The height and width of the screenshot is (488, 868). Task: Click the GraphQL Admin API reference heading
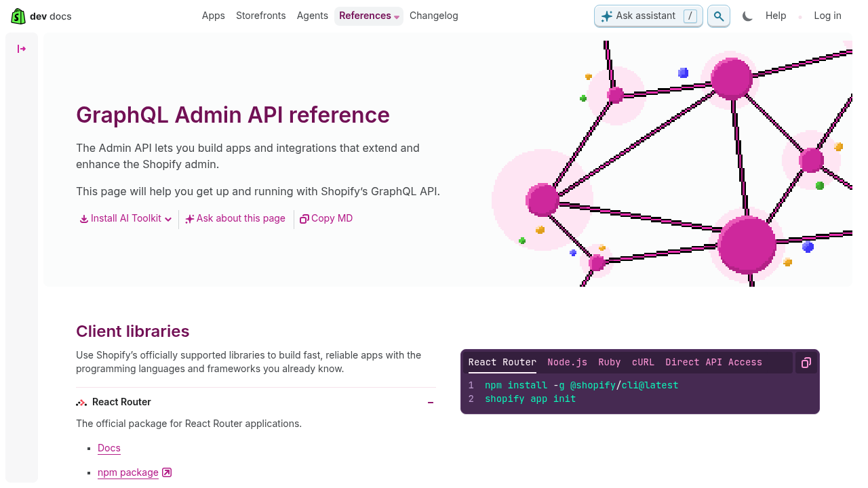(x=233, y=115)
